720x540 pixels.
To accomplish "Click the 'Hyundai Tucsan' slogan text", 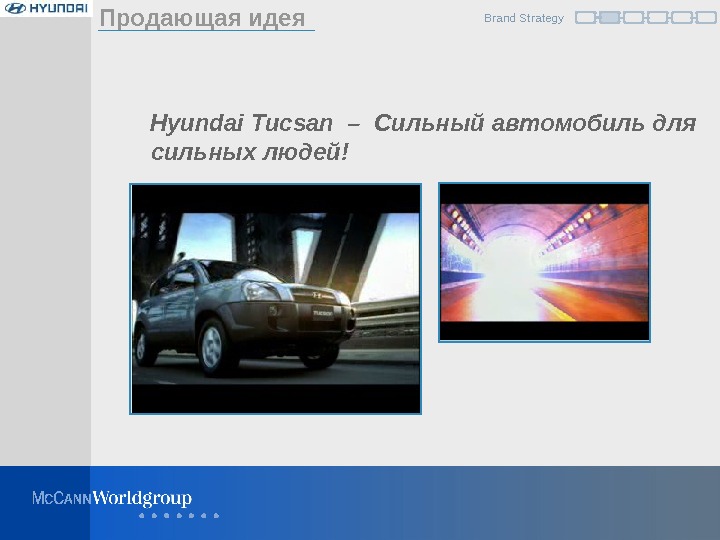I will tap(422, 137).
